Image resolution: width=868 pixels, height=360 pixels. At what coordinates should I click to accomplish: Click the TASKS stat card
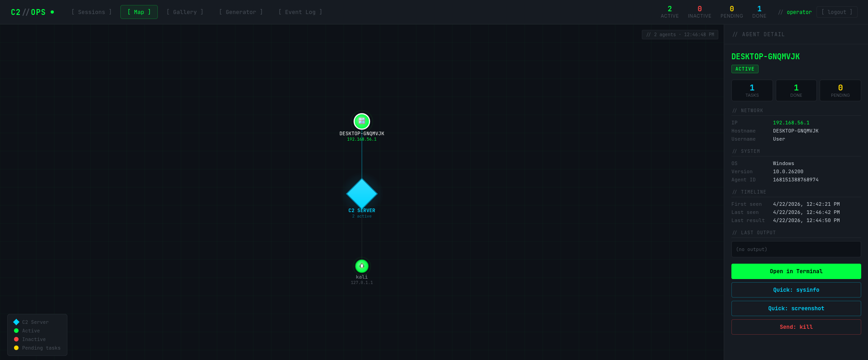[752, 90]
